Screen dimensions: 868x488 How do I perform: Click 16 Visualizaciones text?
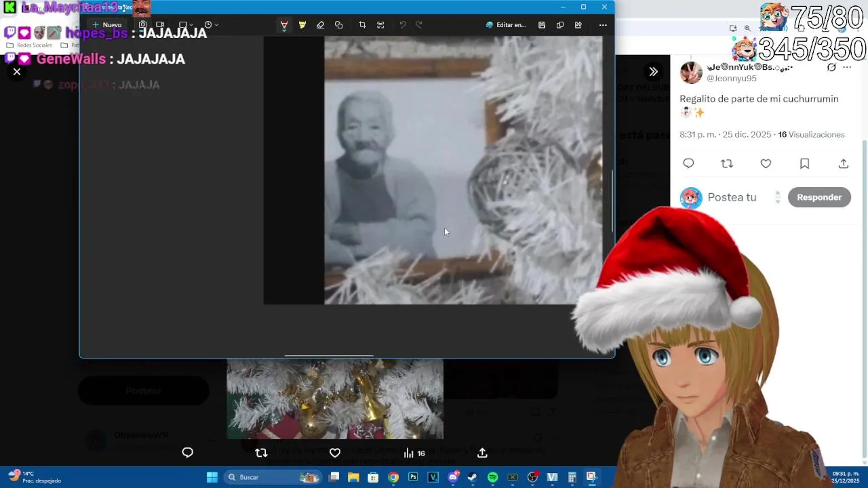tap(811, 135)
